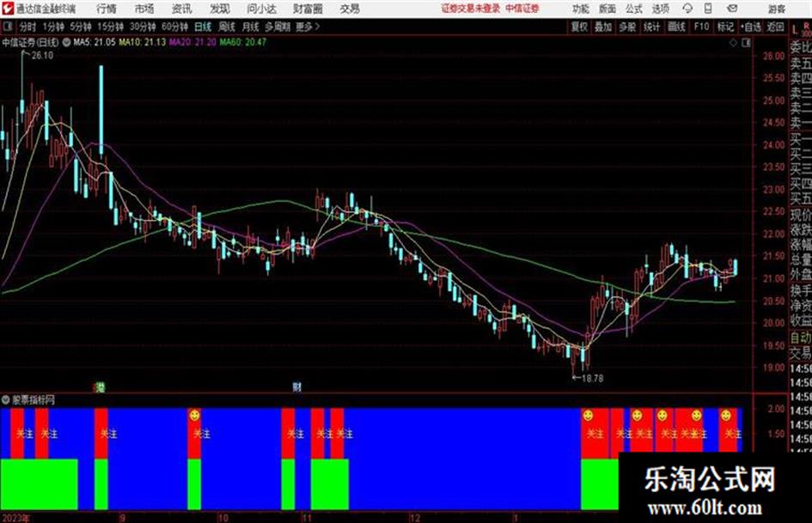The height and width of the screenshot is (523, 812).
Task: Switch to 30分钟 period
Action: 143,27
